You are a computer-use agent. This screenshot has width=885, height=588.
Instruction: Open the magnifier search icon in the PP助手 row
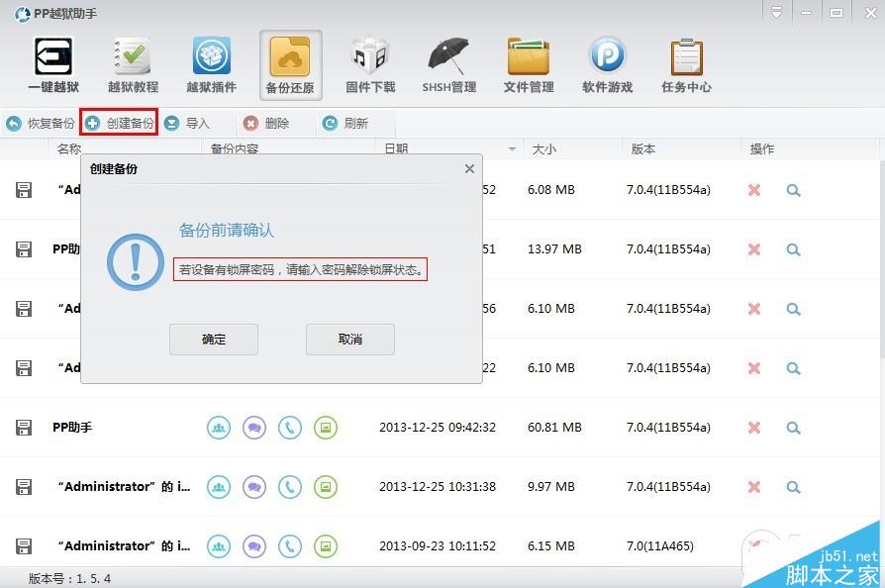pyautogui.click(x=793, y=428)
